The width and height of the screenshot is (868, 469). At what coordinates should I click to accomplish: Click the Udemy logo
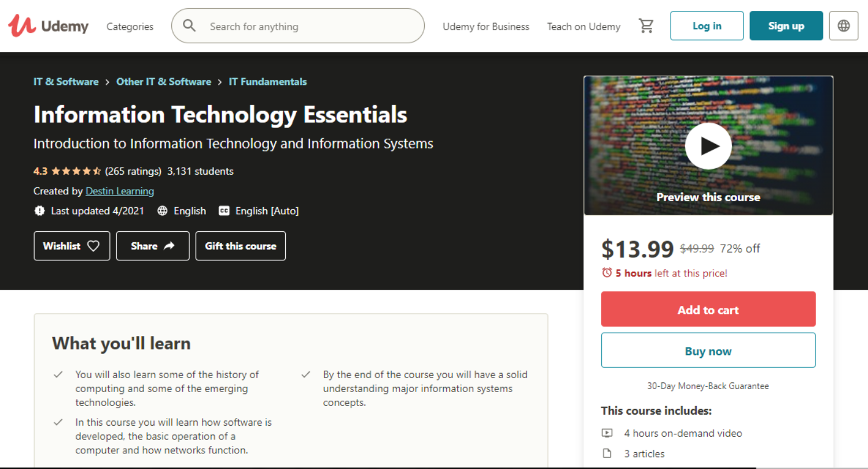[49, 26]
